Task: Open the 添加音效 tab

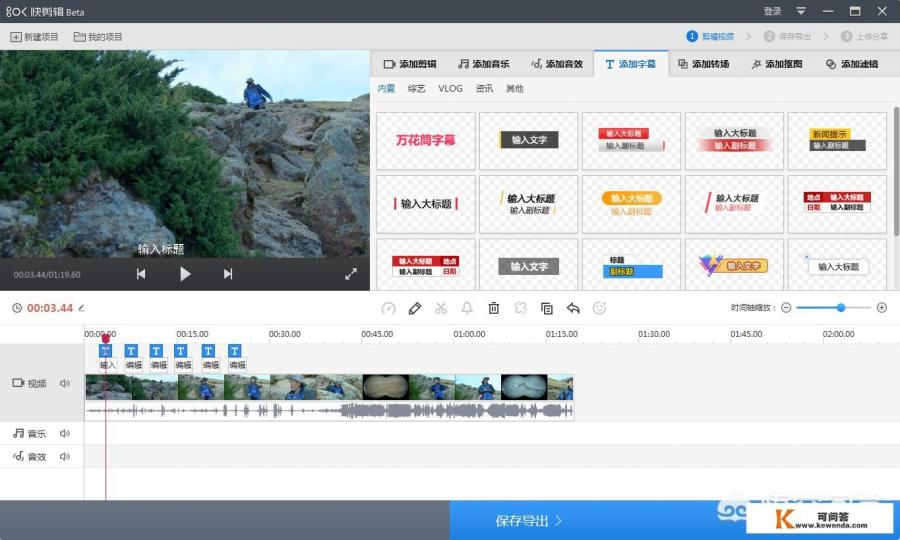Action: point(557,64)
